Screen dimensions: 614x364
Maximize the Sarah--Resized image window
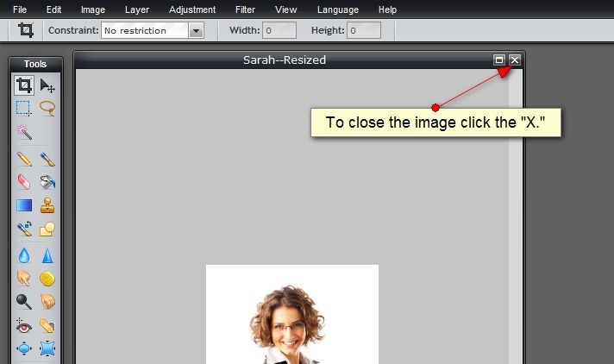click(499, 60)
